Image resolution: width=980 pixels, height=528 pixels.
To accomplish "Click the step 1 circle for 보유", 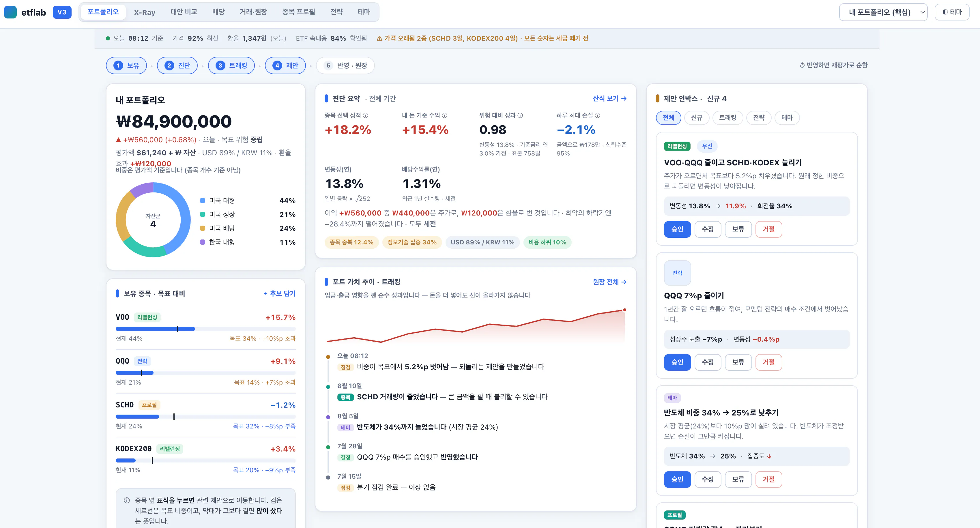I will click(x=118, y=65).
